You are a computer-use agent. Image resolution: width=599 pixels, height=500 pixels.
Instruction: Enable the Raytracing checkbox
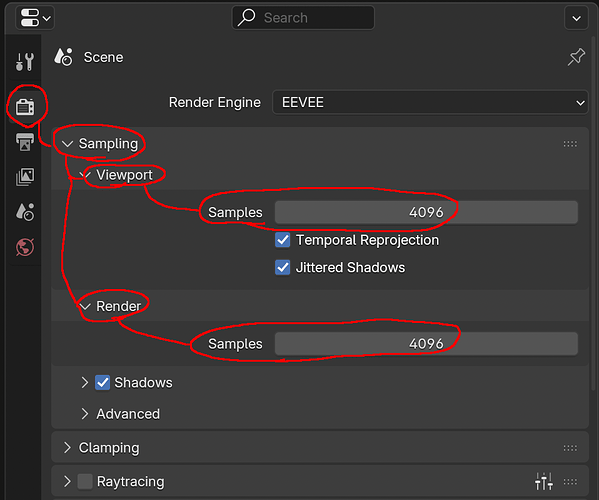pos(85,481)
